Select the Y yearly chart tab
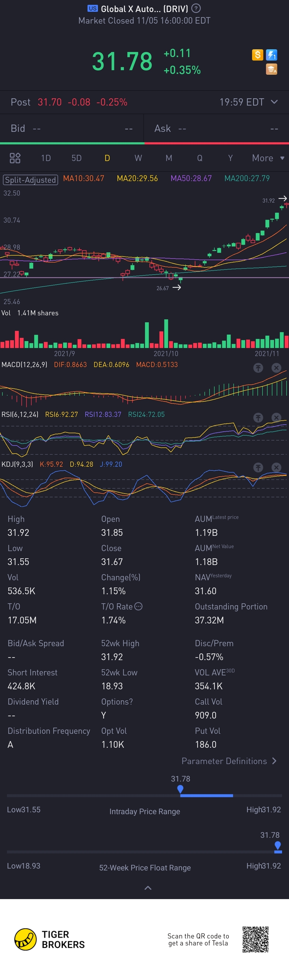 230,158
